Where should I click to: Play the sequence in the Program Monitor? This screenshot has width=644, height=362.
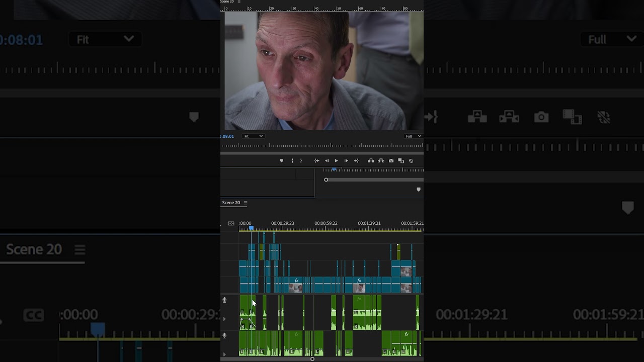coord(336,161)
